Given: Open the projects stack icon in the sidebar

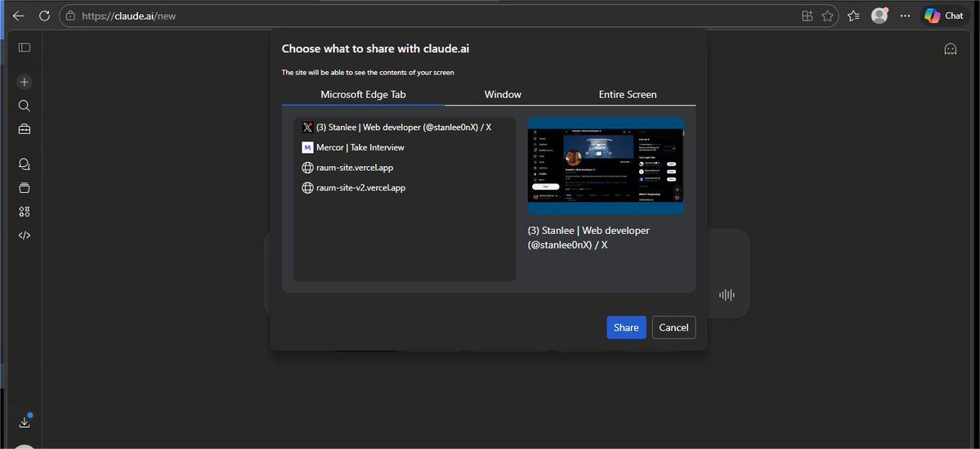Looking at the screenshot, I should coord(25,188).
